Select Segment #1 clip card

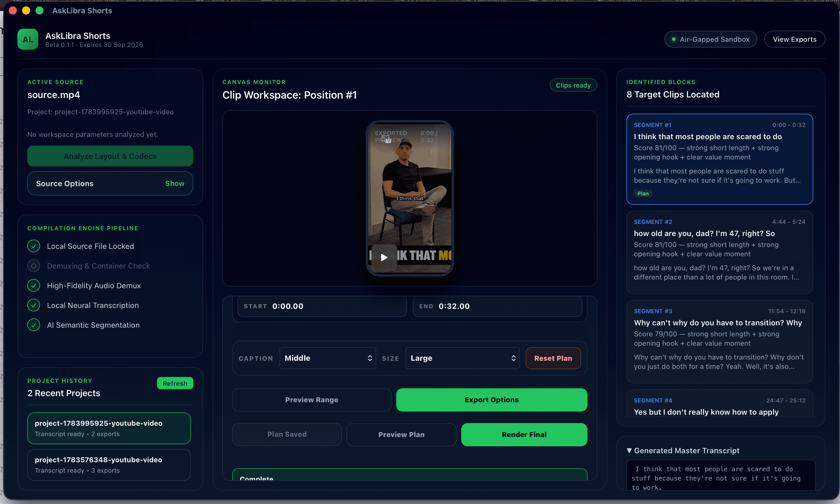pyautogui.click(x=720, y=159)
